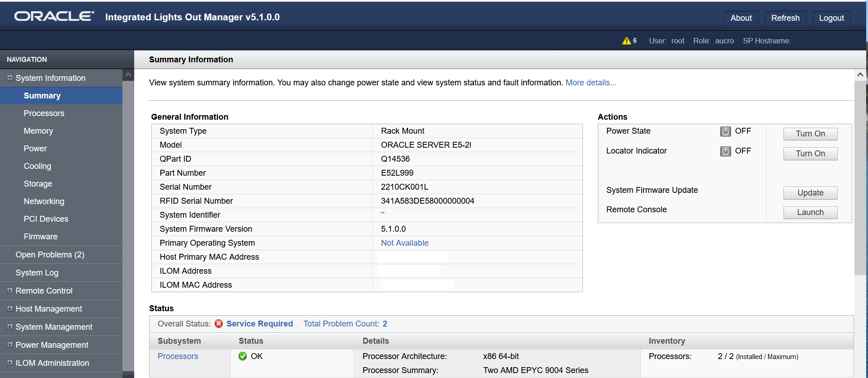This screenshot has width=868, height=378.
Task: Click the Not Available operating system link
Action: tap(405, 243)
